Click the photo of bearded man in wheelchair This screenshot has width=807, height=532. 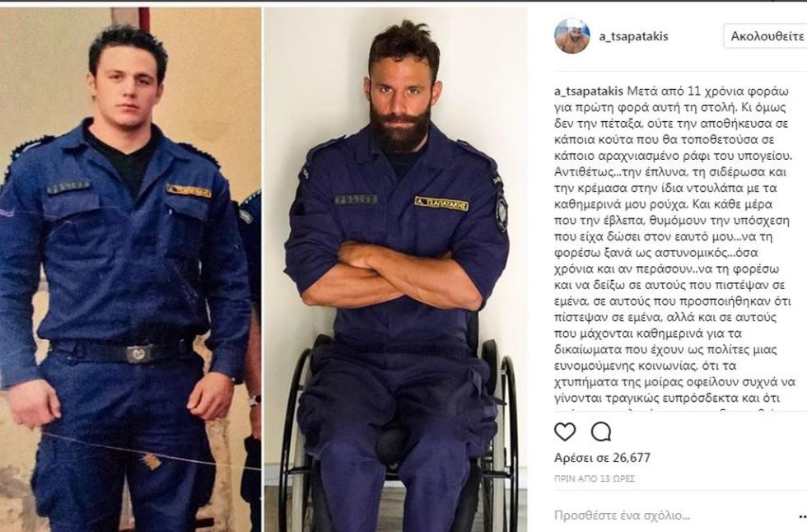coord(395,269)
